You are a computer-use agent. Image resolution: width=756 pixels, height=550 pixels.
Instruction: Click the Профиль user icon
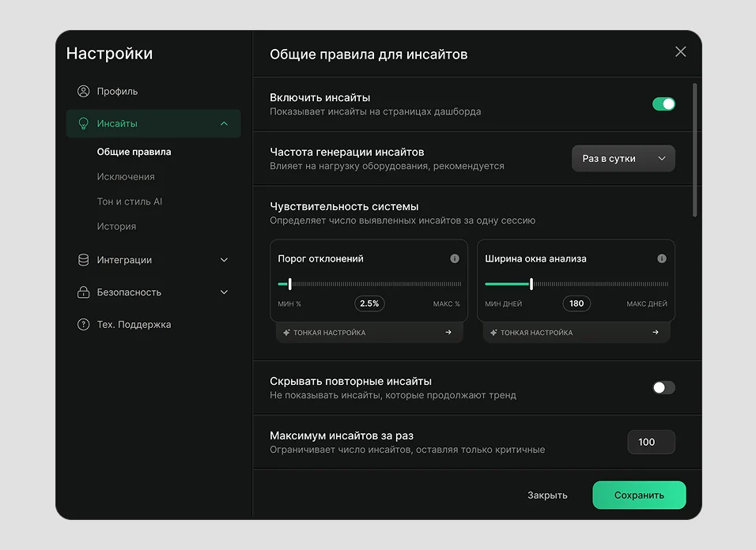83,91
